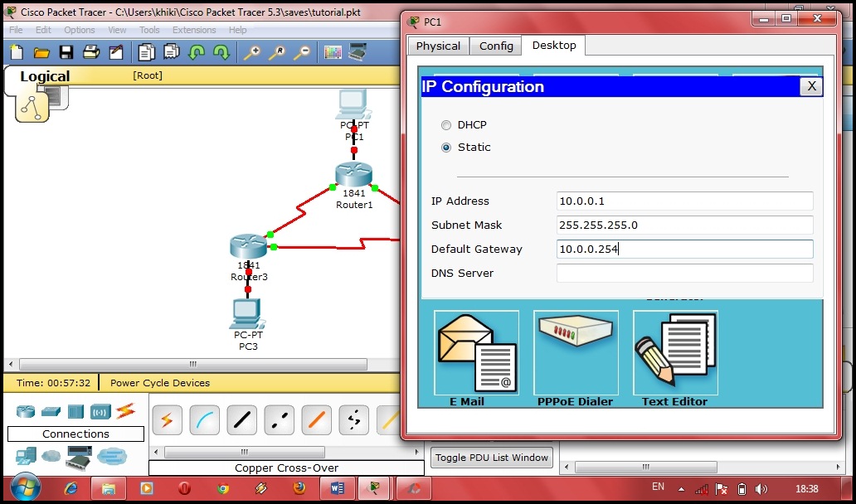
Task: Reset zoom with the R magnifier icon
Action: tap(277, 52)
